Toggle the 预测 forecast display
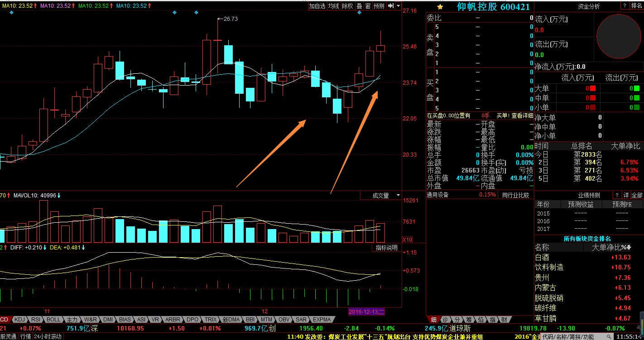This screenshot has width=644, height=340. [x=379, y=6]
